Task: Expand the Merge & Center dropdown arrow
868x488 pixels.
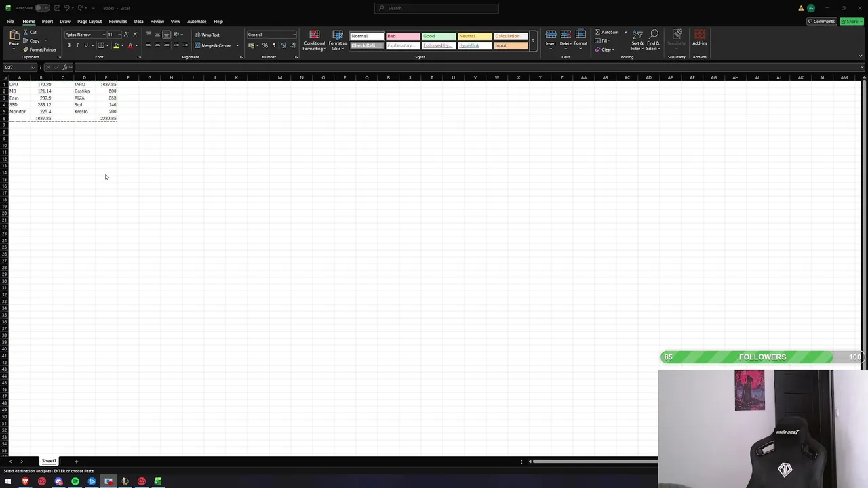Action: tap(237, 45)
